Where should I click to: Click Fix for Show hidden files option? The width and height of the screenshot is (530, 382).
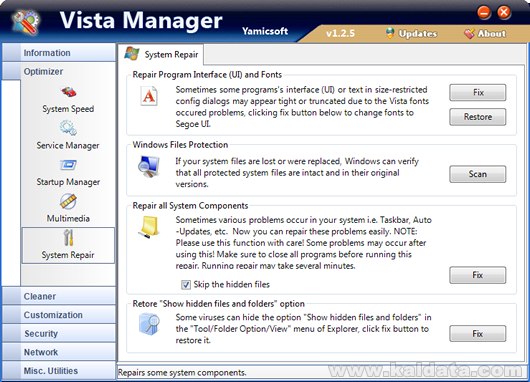(x=478, y=334)
